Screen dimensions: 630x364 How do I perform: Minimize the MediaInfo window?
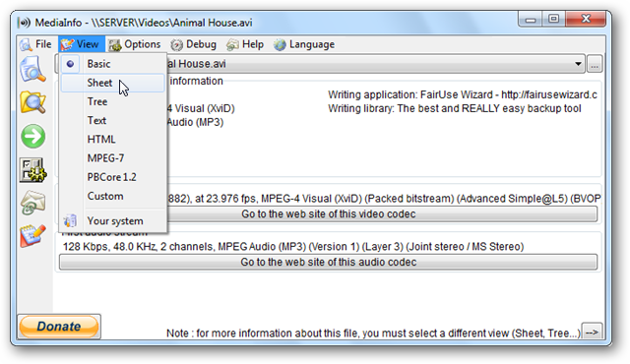click(x=531, y=20)
